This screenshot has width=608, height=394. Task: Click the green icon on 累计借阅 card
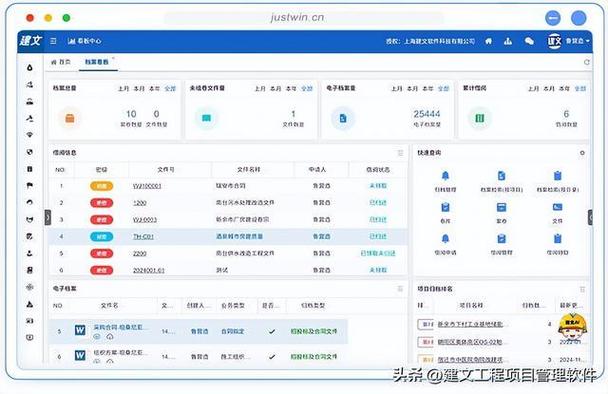(x=480, y=118)
